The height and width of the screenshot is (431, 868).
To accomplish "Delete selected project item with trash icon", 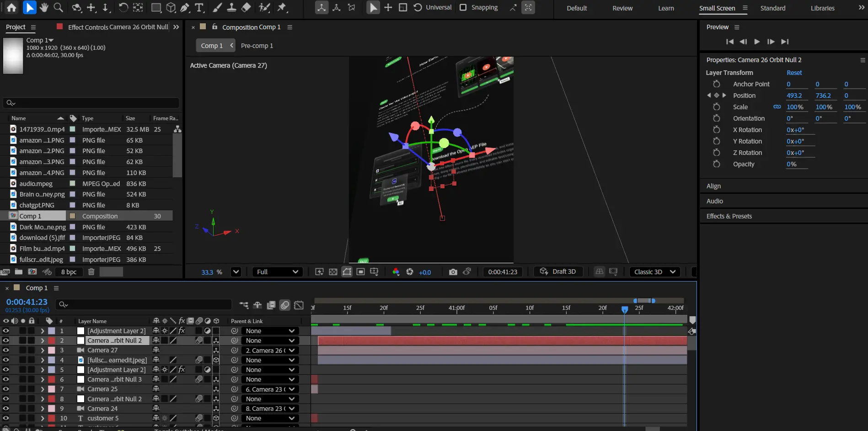I will coord(91,272).
